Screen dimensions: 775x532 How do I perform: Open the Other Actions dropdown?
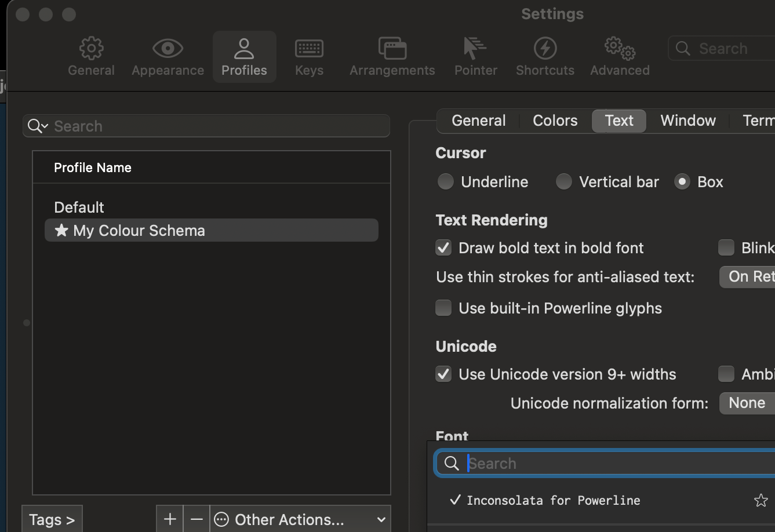pyautogui.click(x=300, y=519)
